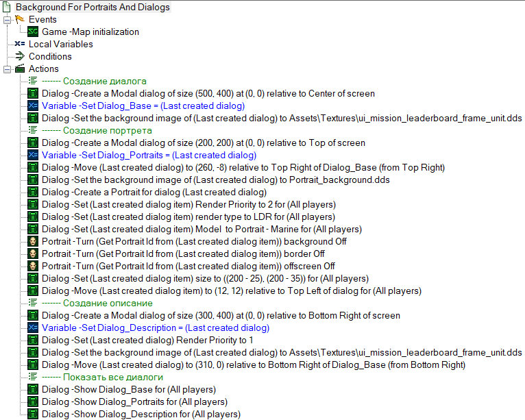Select render type to LDR action

[188, 217]
